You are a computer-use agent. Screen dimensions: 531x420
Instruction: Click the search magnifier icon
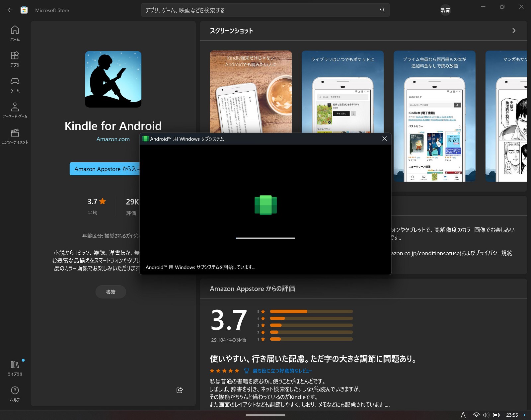point(382,10)
